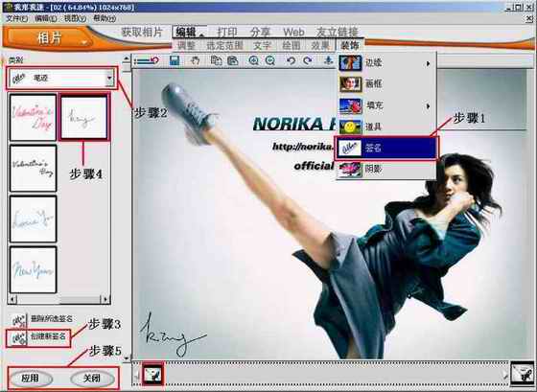Viewport: 537px width, 392px height.
Task: Click the 删除所选签名 delete signature icon
Action: tap(18, 320)
